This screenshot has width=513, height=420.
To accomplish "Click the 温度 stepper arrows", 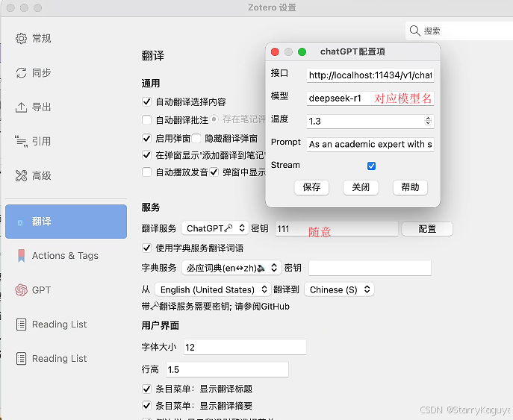I will tap(428, 121).
